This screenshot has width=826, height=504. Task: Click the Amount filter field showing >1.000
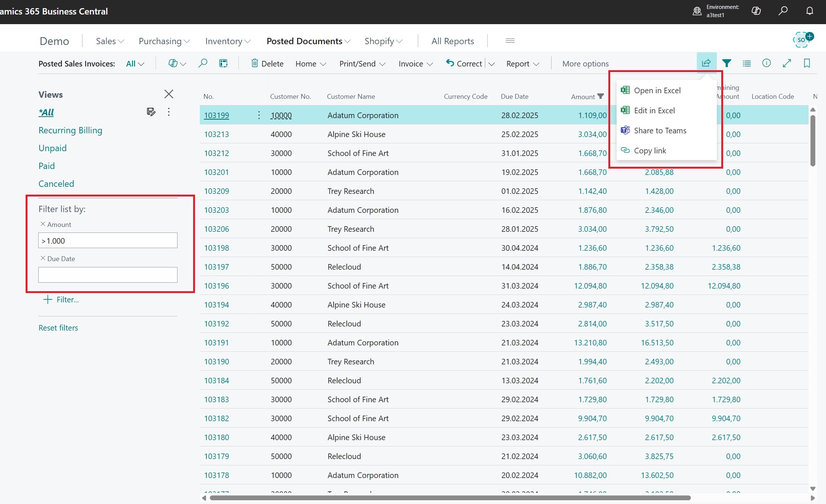pos(108,240)
